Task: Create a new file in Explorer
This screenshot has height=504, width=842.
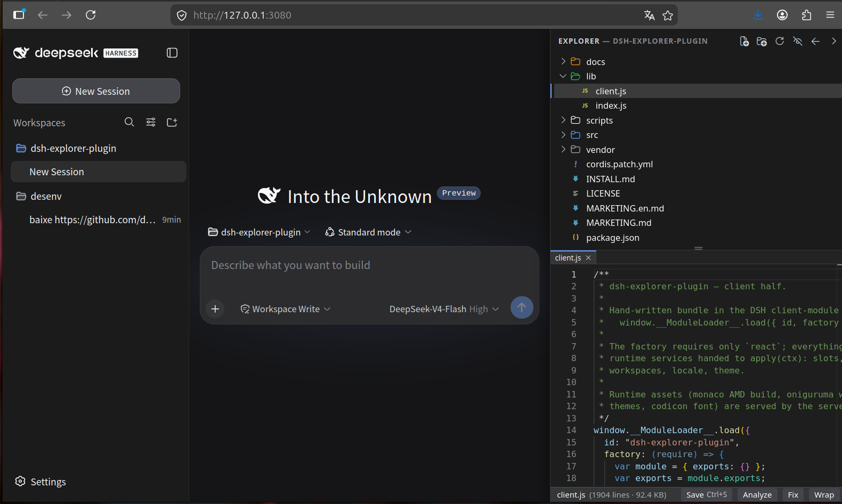Action: (x=744, y=41)
